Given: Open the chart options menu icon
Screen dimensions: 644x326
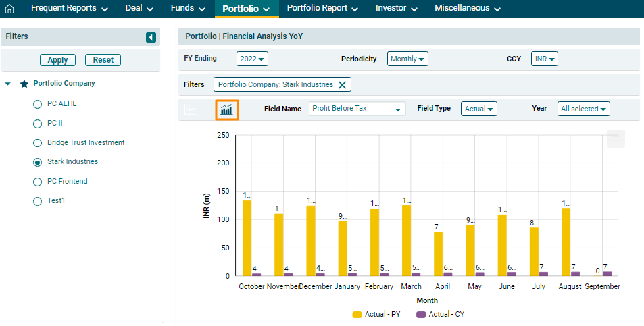Looking at the screenshot, I should pos(615,138).
